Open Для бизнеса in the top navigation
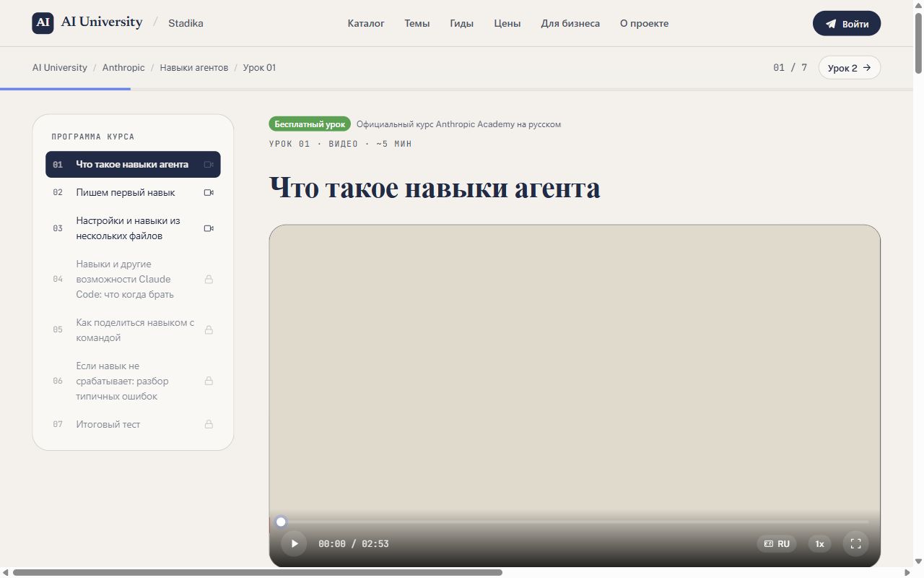The height and width of the screenshot is (578, 924). pos(570,23)
